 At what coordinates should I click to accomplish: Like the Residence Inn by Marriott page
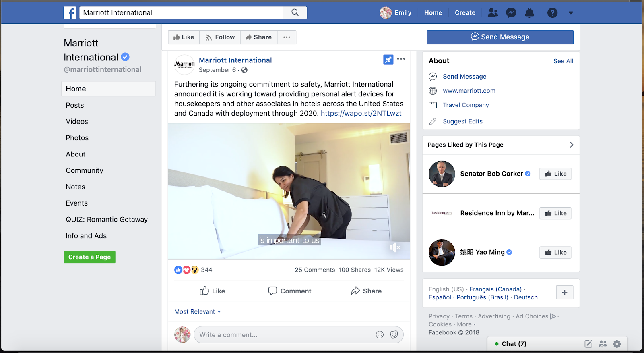coord(555,213)
